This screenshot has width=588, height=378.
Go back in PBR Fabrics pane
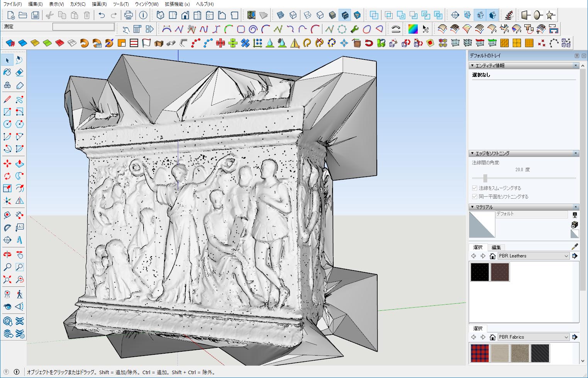474,337
